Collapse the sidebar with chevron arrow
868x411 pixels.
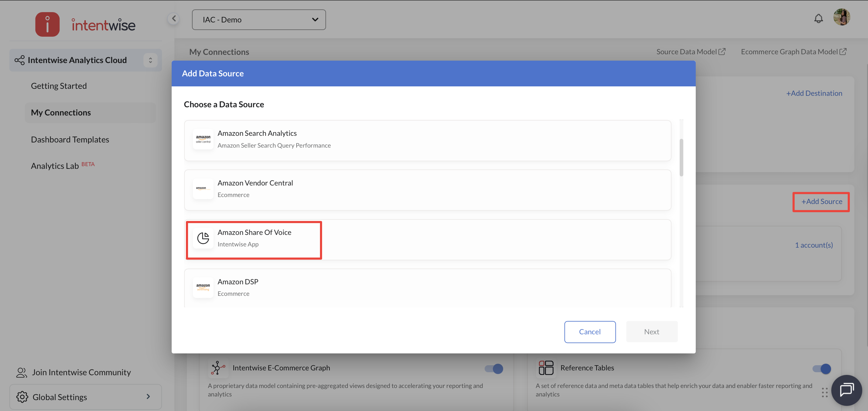(x=173, y=18)
